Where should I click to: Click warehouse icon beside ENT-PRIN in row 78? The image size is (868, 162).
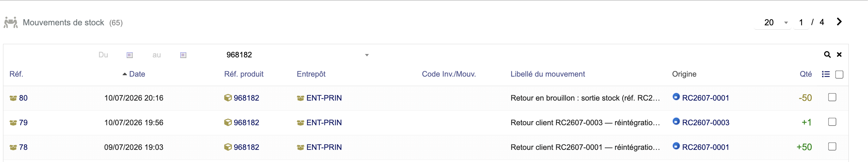click(301, 147)
